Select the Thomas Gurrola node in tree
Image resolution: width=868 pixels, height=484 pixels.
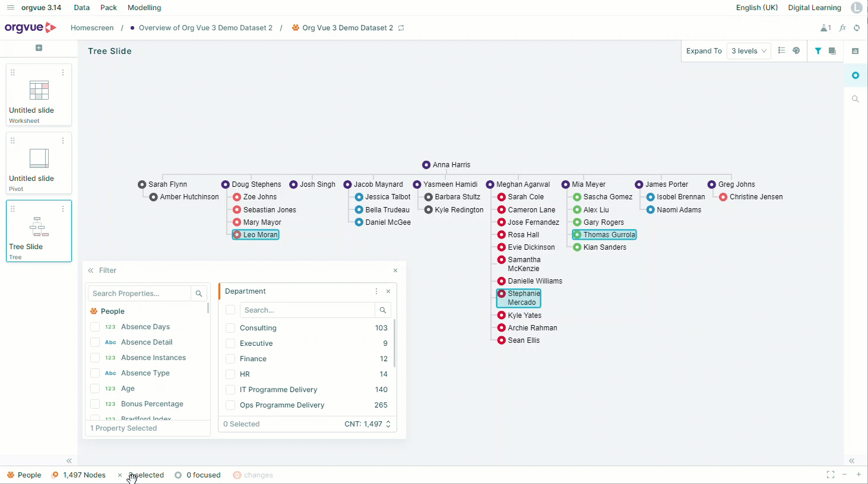pos(604,235)
